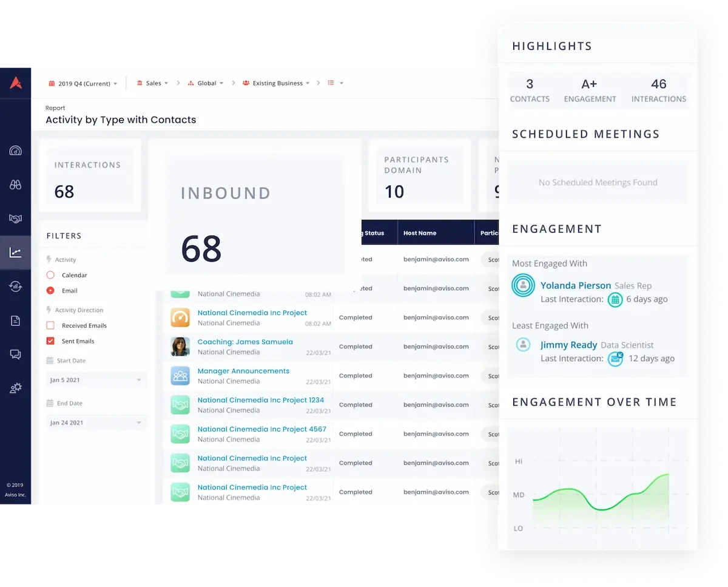Viewport: 728px width, 587px height.
Task: Click the Host Name column header
Action: point(420,233)
